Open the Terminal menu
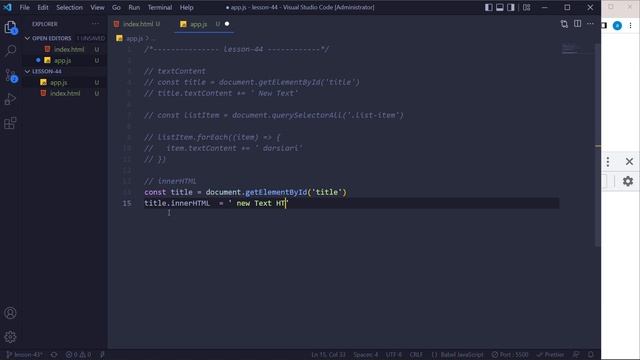The height and width of the screenshot is (360, 640). (x=160, y=7)
